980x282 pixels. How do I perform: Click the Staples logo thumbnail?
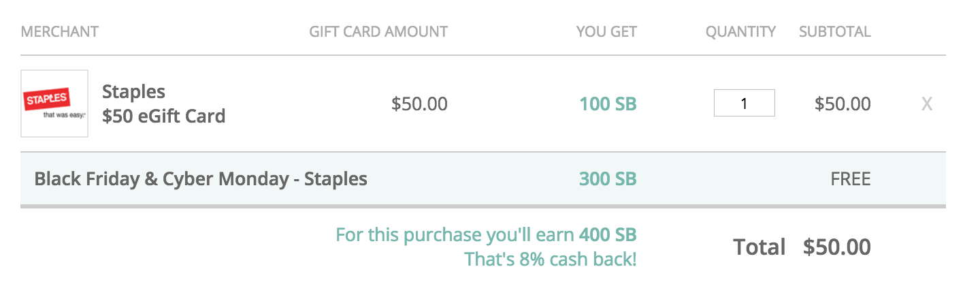tap(54, 104)
